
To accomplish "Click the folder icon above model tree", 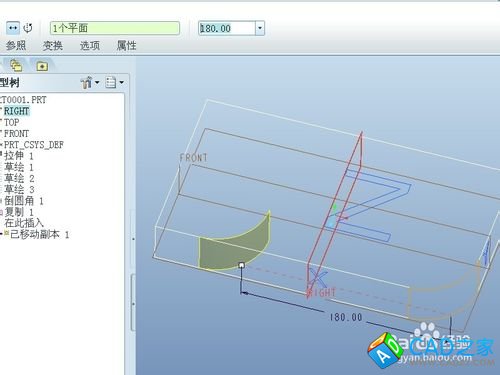I will tap(42, 66).
